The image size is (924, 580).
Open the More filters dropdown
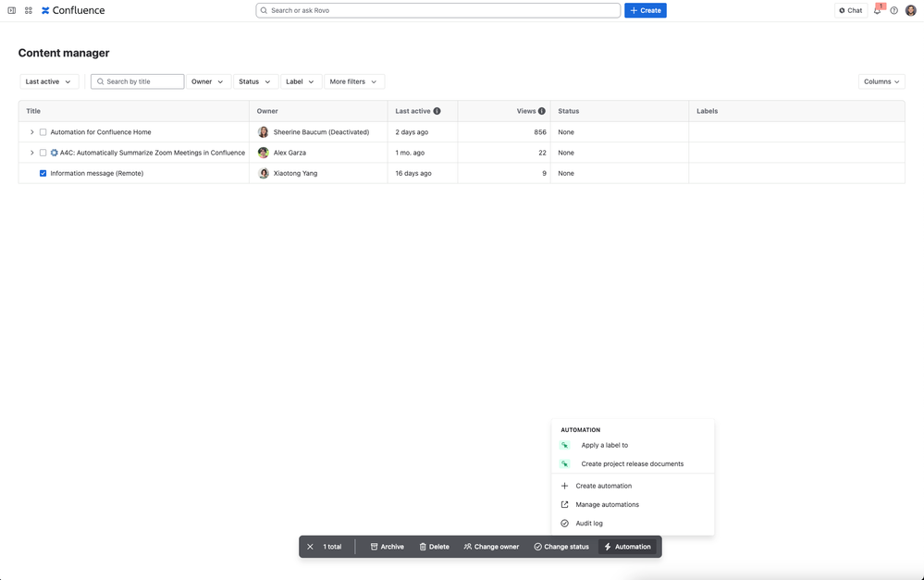pyautogui.click(x=353, y=82)
